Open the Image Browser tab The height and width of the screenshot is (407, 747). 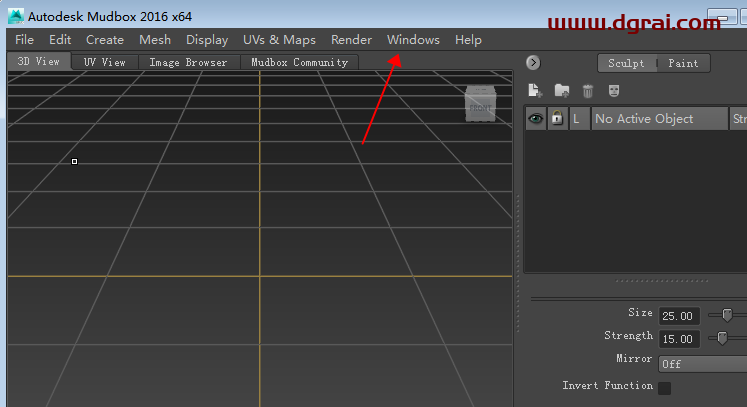pyautogui.click(x=188, y=62)
